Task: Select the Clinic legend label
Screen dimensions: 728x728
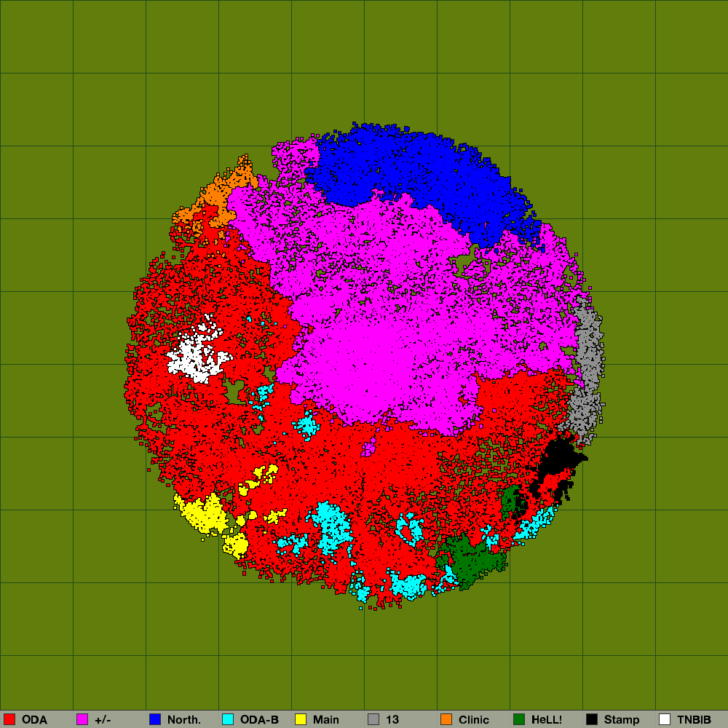Action: coord(474,720)
